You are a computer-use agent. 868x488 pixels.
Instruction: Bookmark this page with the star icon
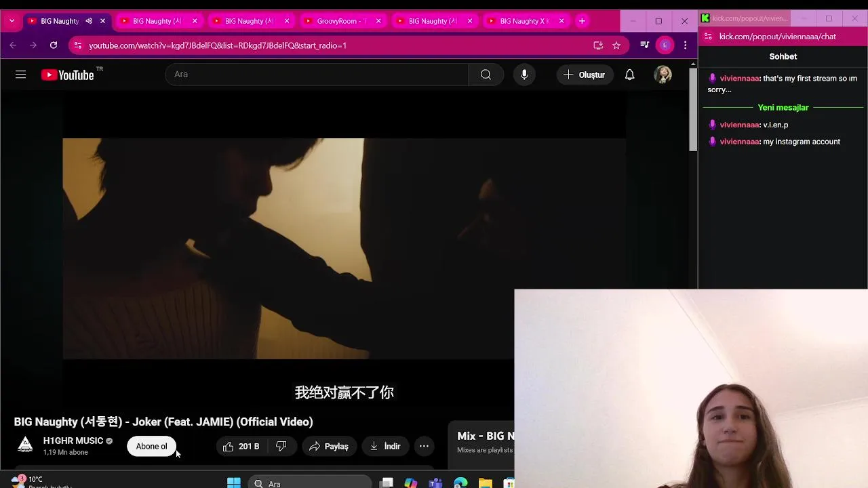click(616, 45)
